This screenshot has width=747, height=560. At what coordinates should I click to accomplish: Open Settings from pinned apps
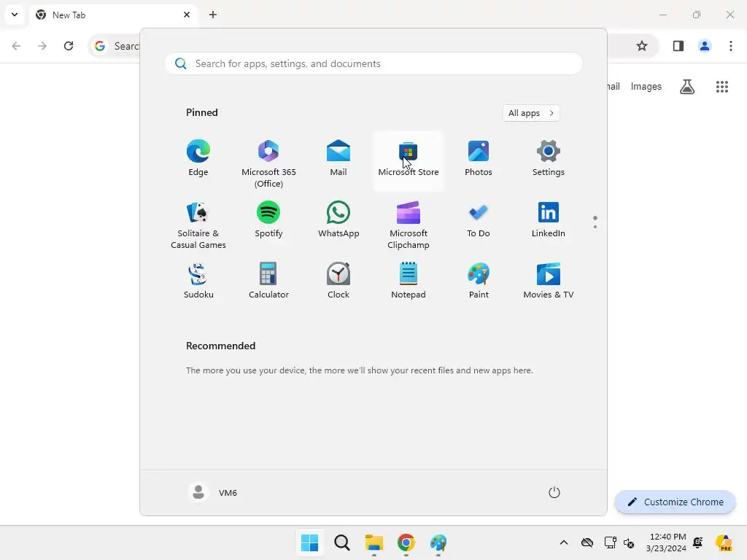(549, 159)
